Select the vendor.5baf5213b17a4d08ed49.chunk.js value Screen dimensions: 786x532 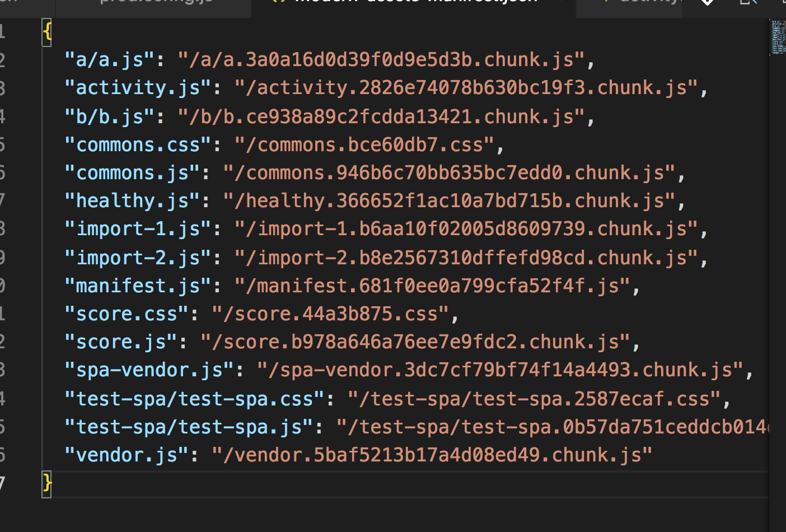[433, 455]
